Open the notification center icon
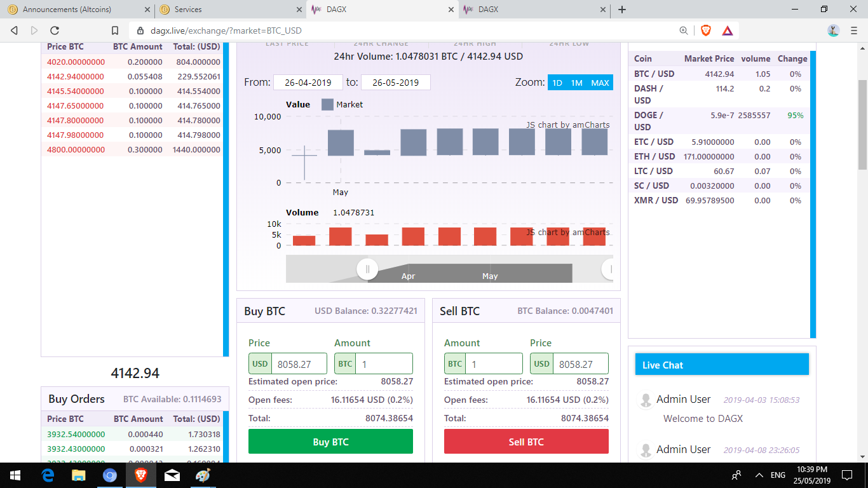This screenshot has height=488, width=868. coord(846,475)
